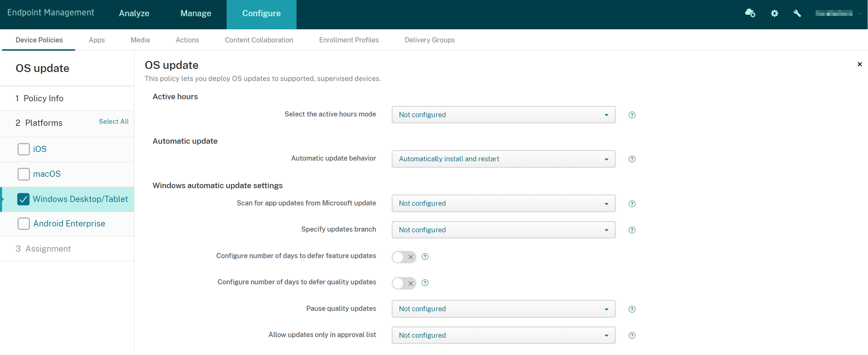Click the wrench troubleshooting icon
The width and height of the screenshot is (868, 355).
[797, 13]
